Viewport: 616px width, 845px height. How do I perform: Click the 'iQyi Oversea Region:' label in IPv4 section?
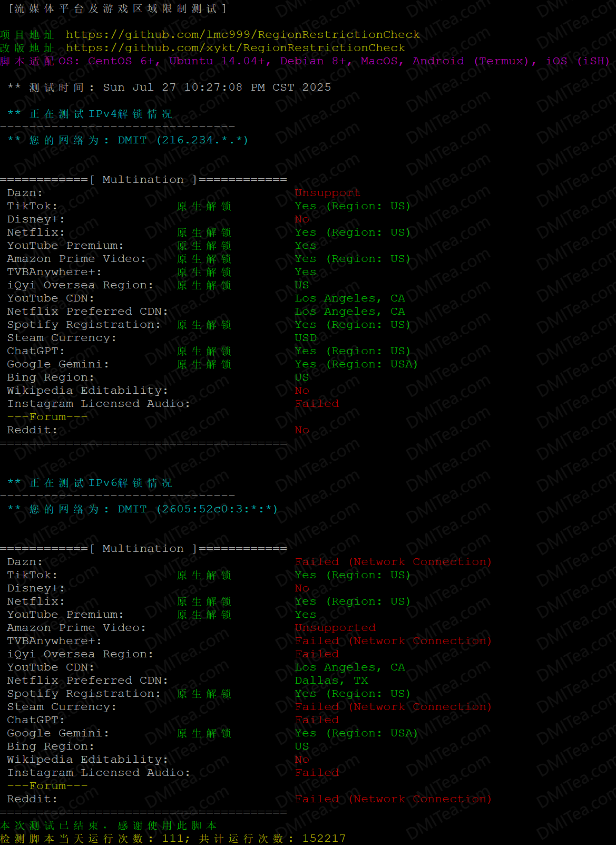[x=80, y=285]
